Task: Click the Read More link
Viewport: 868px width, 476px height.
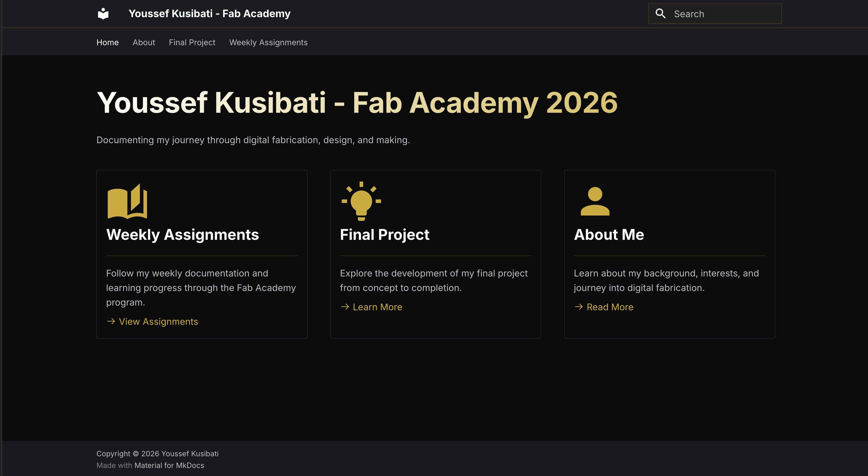Action: pyautogui.click(x=610, y=307)
